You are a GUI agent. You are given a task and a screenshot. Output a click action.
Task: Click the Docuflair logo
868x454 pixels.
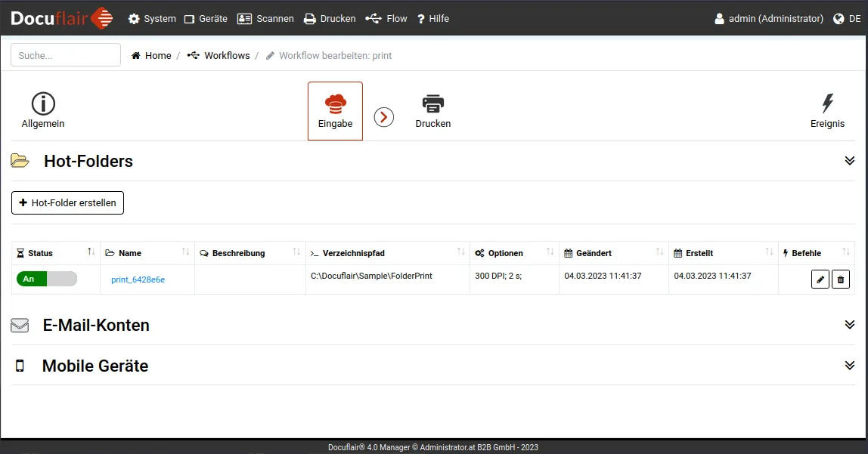tap(62, 18)
